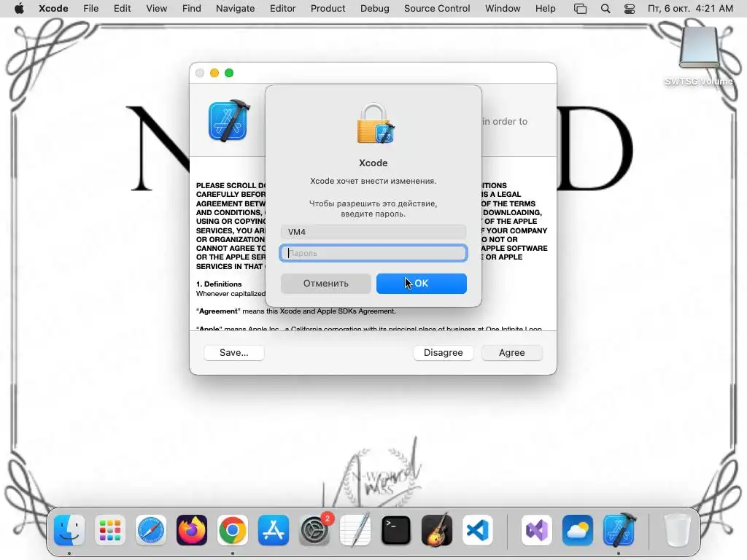Open TextEdit from the Dock

(355, 530)
